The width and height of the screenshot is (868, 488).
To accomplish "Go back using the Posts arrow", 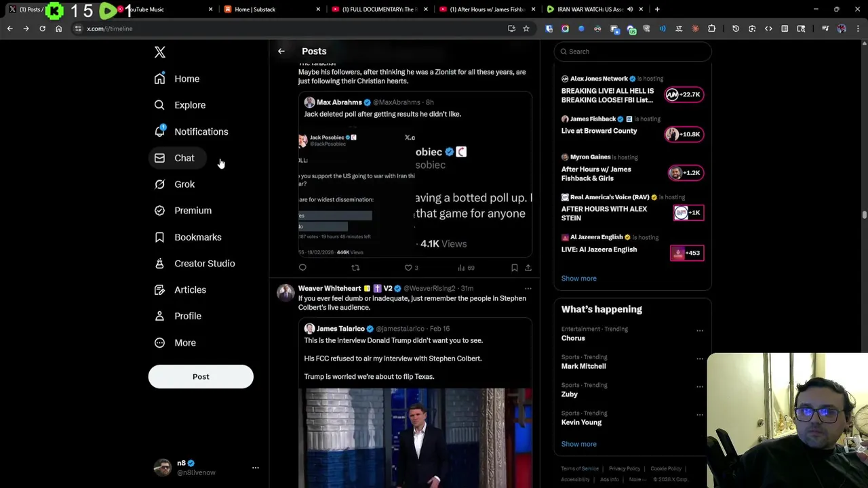I will coord(281,51).
